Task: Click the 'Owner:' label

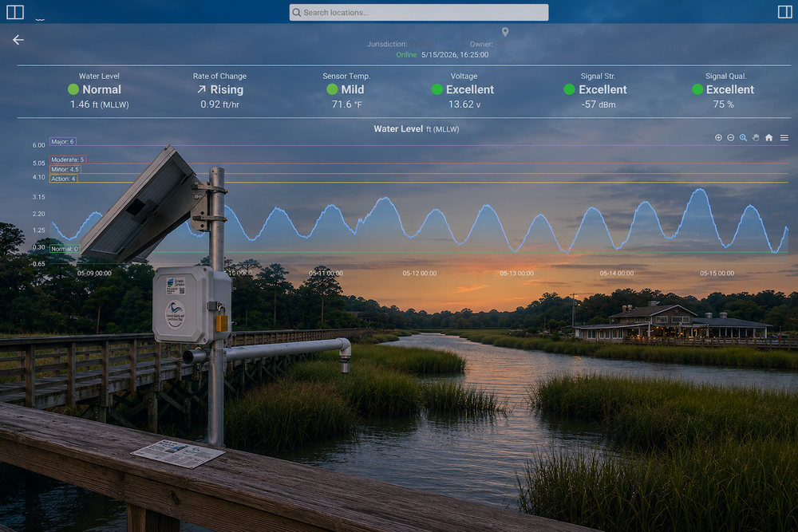Action: point(481,44)
